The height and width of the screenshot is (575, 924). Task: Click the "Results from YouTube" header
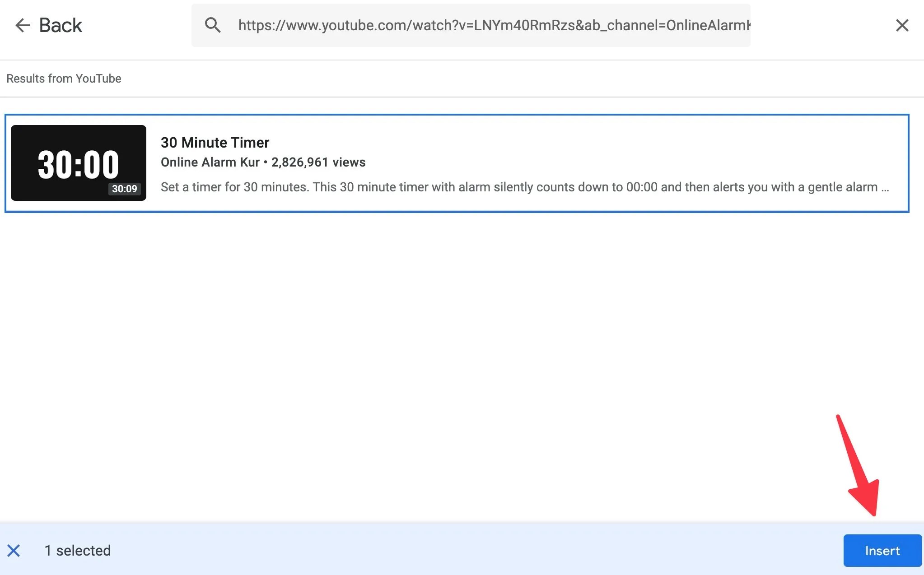tap(64, 78)
